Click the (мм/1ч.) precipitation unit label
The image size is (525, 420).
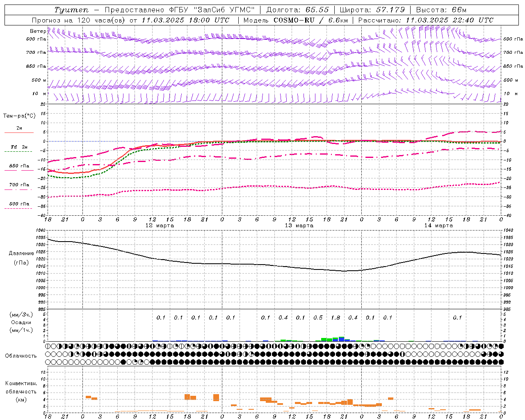21,330
